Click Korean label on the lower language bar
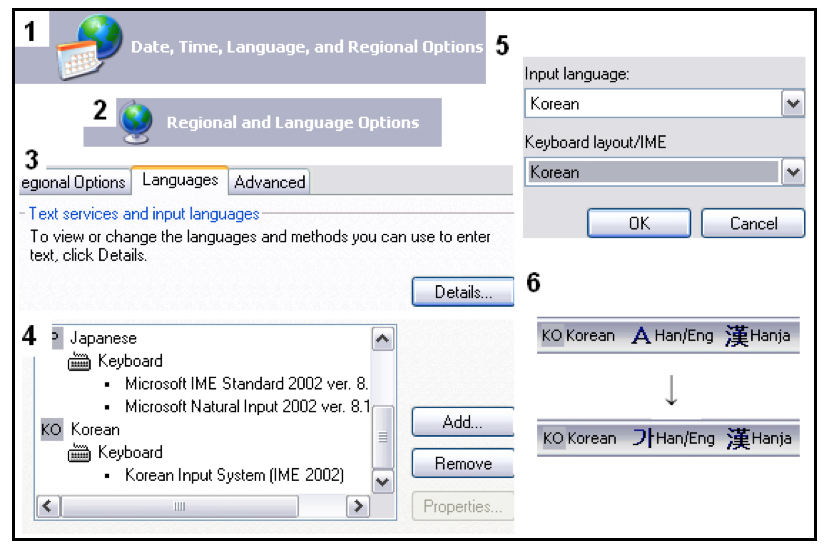Image resolution: width=828 pixels, height=548 pixels. 592,439
